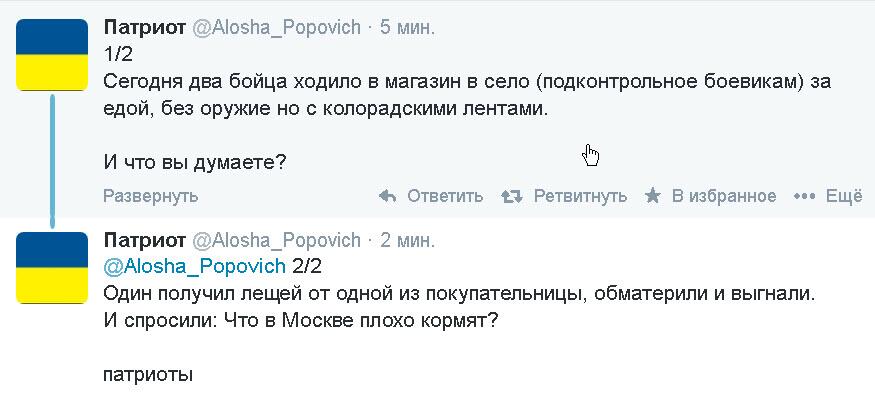This screenshot has height=397, width=875.
Task: Click the favorite star icon
Action: [x=652, y=195]
